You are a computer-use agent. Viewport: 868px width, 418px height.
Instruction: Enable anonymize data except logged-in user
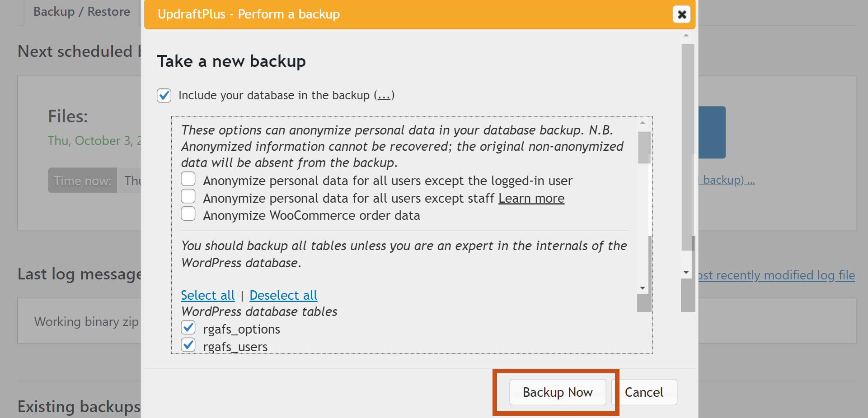(x=188, y=179)
